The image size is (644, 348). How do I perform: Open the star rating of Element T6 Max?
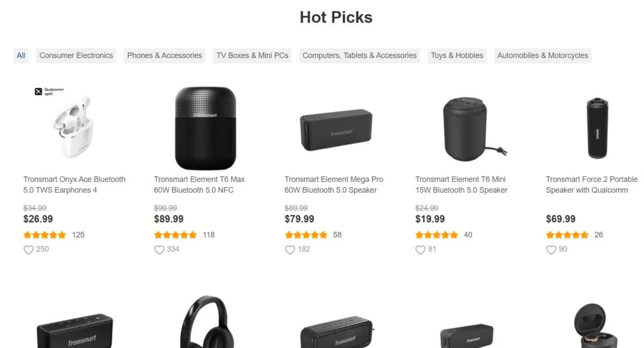tap(175, 235)
